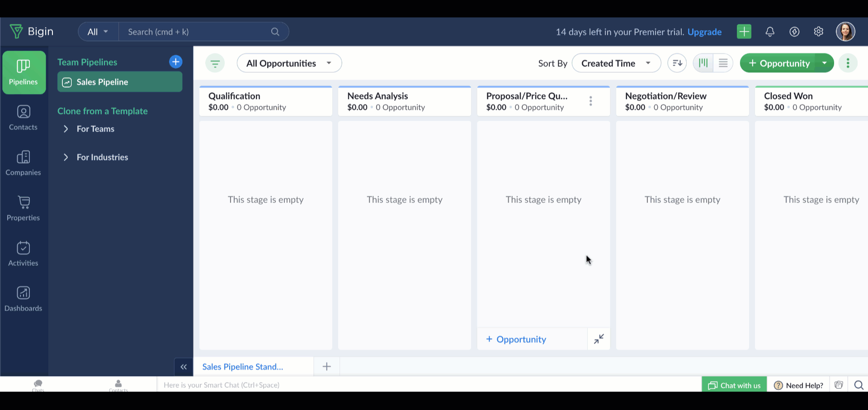Open the Properties module in sidebar

point(24,208)
